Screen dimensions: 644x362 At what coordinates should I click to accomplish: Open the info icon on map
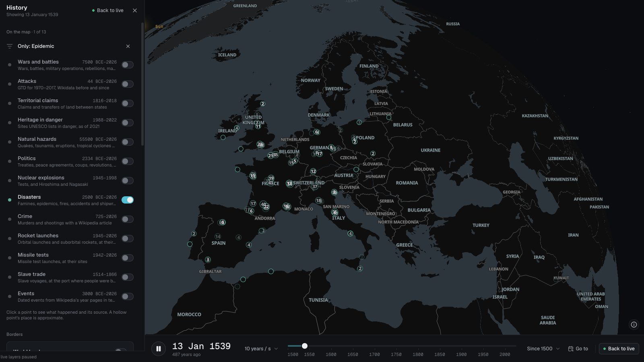pyautogui.click(x=634, y=325)
